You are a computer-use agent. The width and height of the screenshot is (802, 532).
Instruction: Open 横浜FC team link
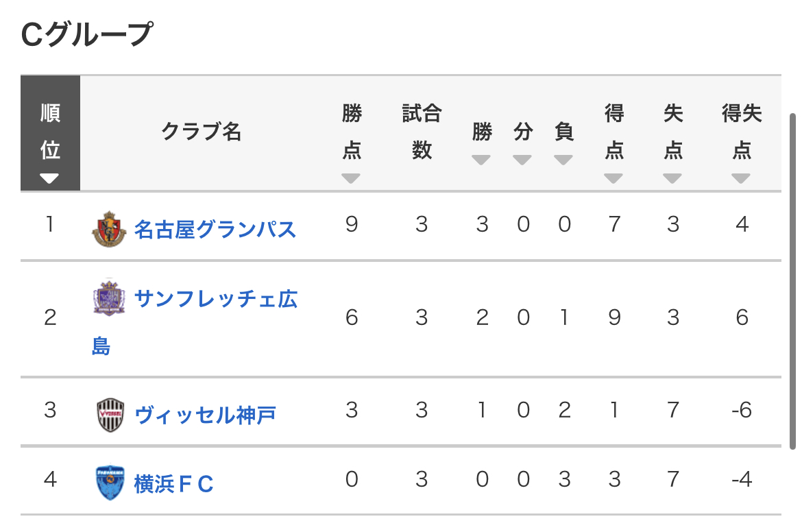point(173,484)
